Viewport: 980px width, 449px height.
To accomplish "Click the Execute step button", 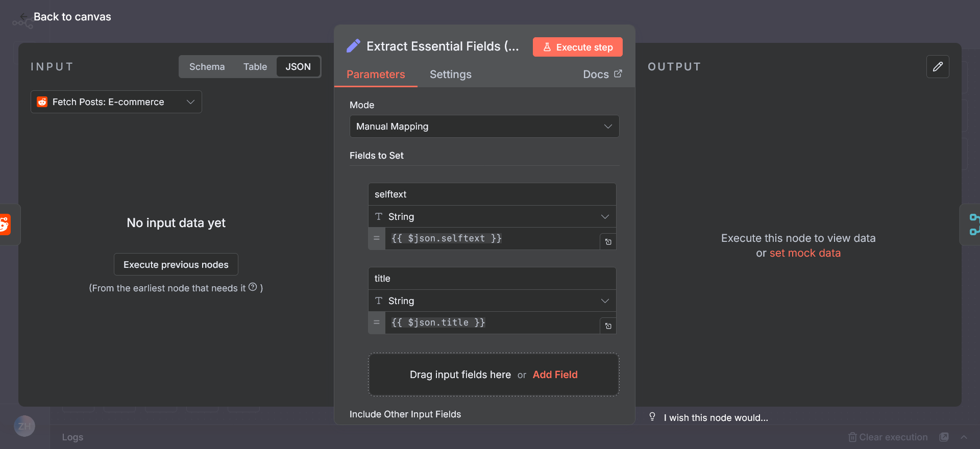I will pyautogui.click(x=577, y=47).
